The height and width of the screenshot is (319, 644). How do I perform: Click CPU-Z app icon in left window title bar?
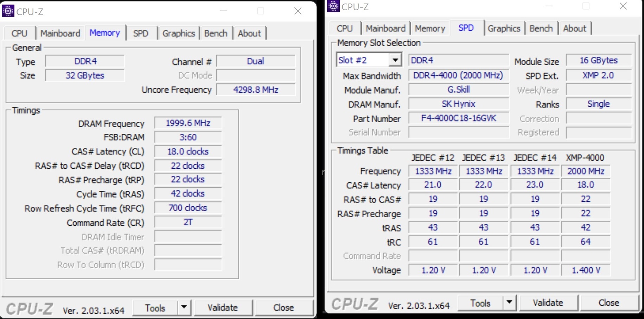coord(8,11)
